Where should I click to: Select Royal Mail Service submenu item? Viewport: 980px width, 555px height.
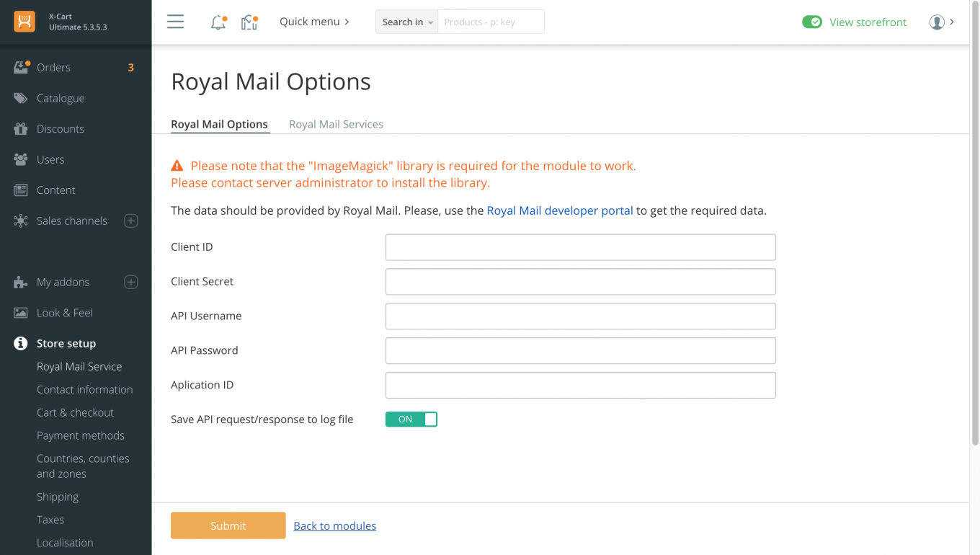[79, 366]
